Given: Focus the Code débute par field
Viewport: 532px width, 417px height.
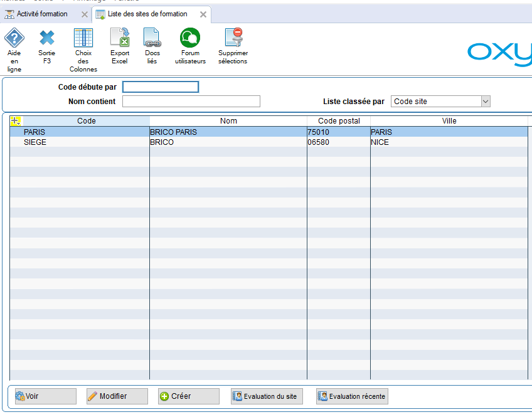Looking at the screenshot, I should [x=161, y=87].
